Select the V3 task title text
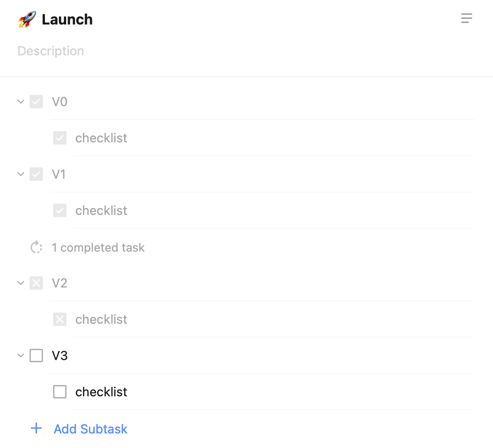 click(60, 355)
